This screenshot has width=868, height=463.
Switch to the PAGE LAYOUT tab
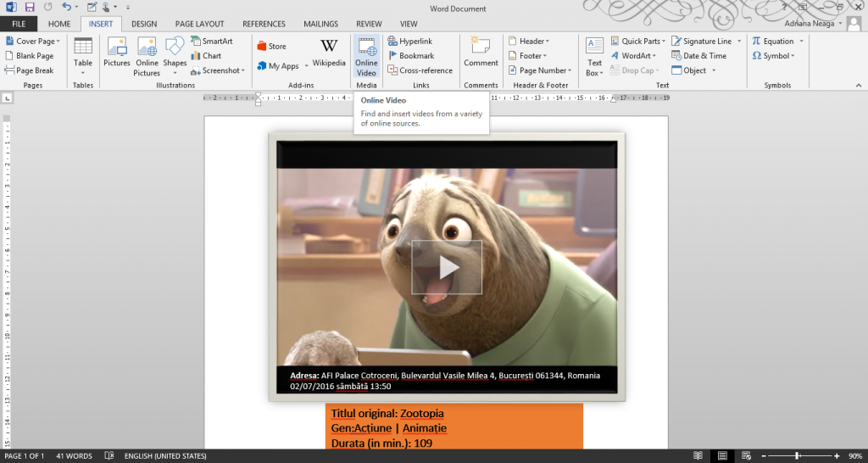point(200,24)
